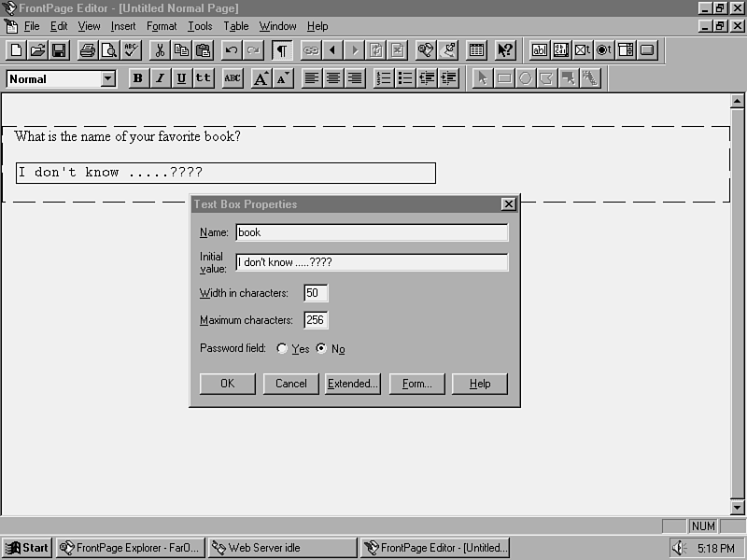Click OK in Text Box Properties
The image size is (747, 560).
(227, 384)
